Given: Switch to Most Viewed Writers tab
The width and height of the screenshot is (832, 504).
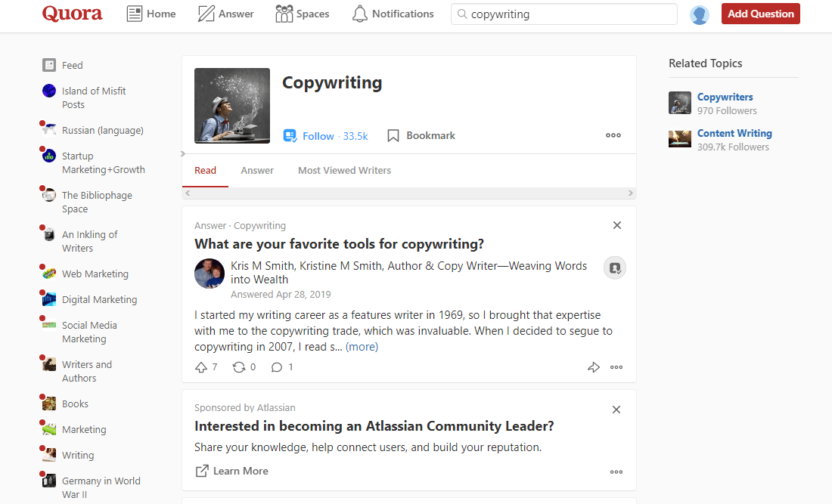Looking at the screenshot, I should [x=344, y=170].
